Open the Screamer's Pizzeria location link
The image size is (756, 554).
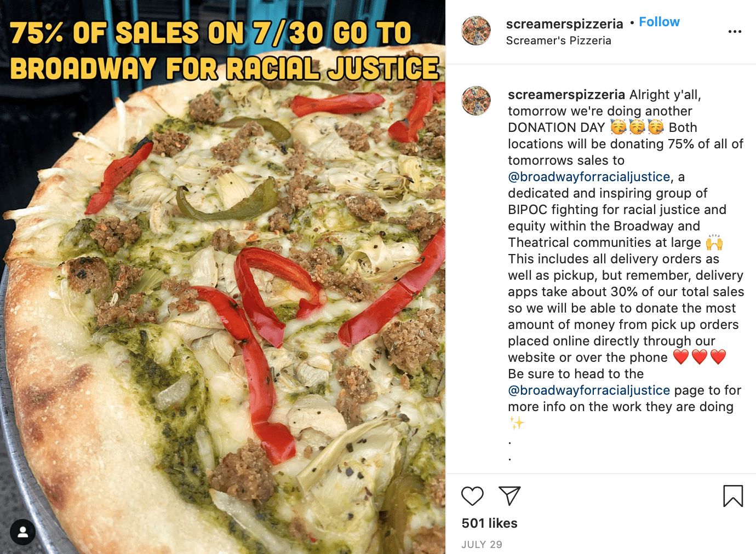(x=558, y=41)
